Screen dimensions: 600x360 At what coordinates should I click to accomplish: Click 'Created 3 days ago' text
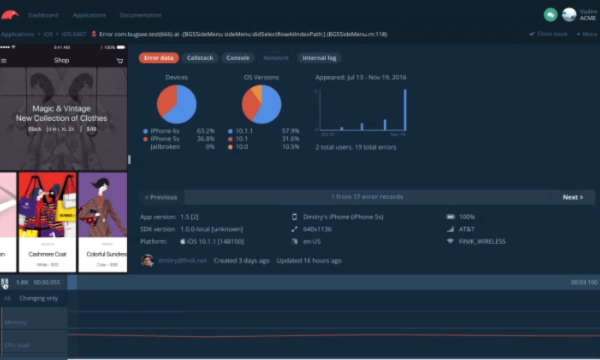241,261
